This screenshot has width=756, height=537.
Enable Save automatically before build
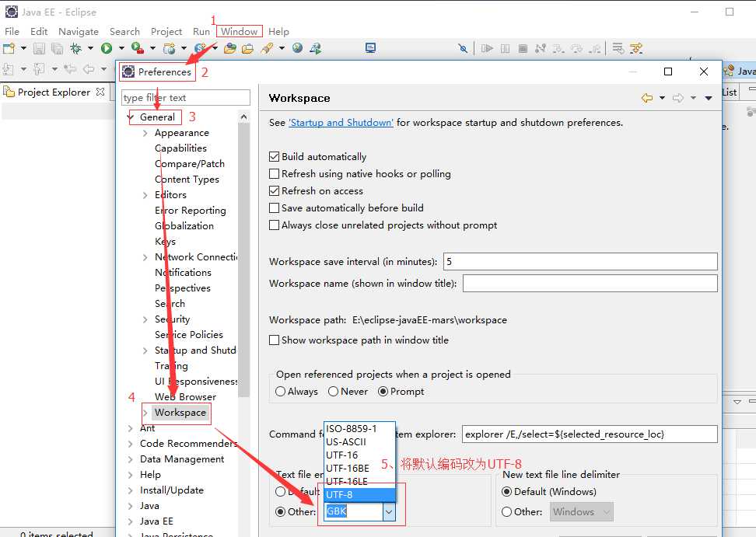click(x=274, y=207)
